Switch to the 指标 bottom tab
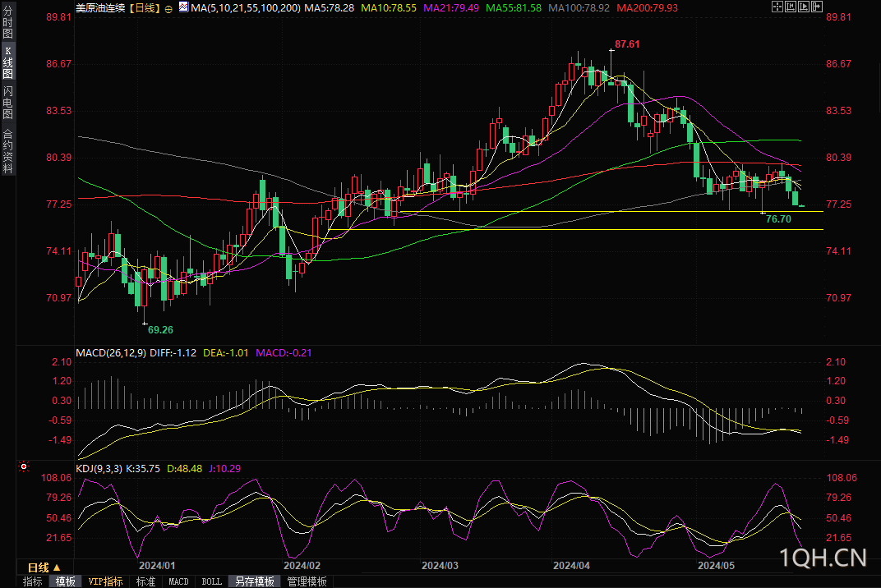 (33, 581)
